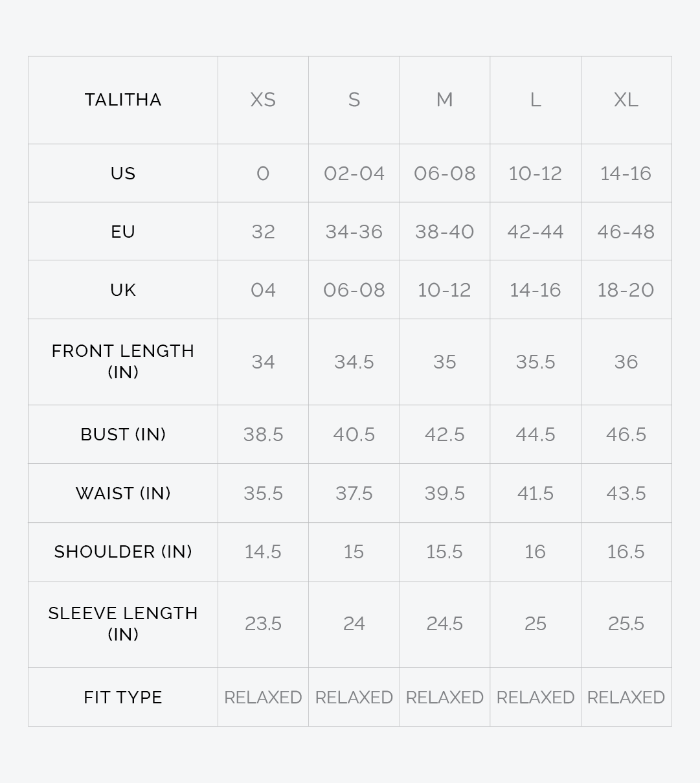The image size is (700, 783).
Task: Click the WAIST (IN) row label
Action: (123, 494)
